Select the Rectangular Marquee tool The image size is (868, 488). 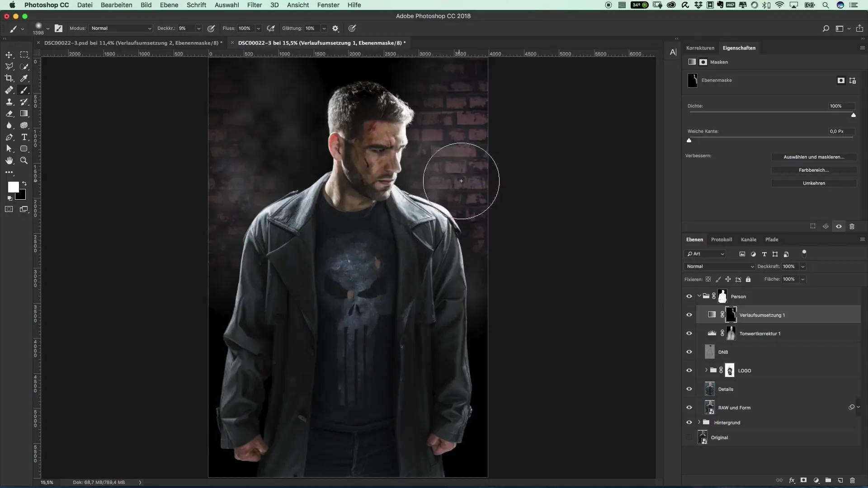24,55
